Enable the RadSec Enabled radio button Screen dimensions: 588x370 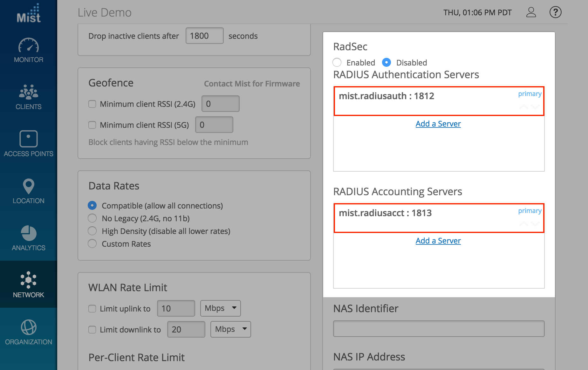(x=337, y=62)
